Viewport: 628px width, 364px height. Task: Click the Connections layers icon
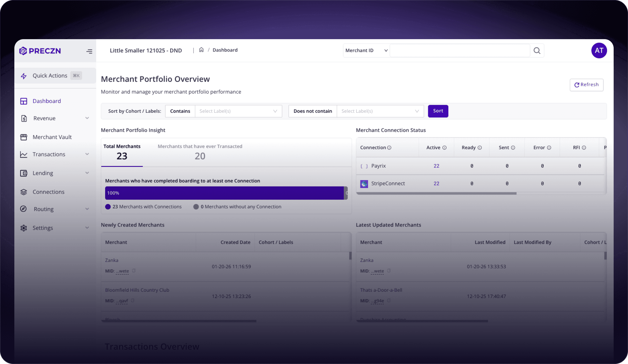24,192
